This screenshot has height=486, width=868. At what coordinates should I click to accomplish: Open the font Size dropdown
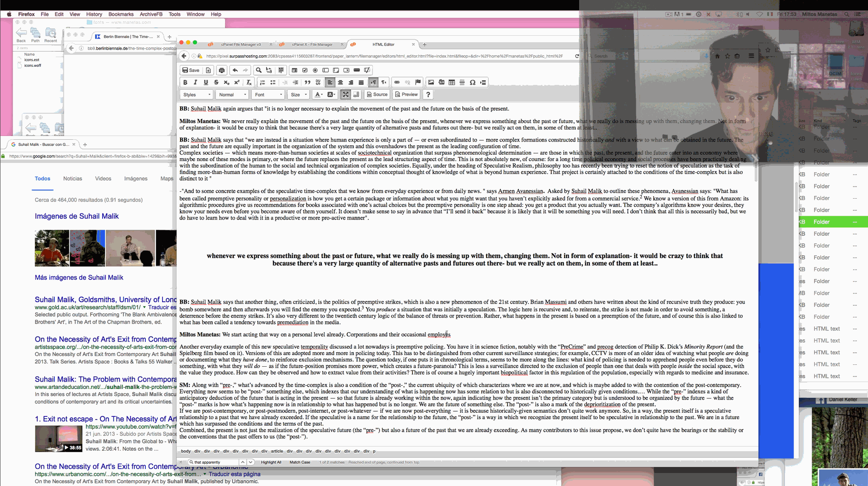(298, 95)
